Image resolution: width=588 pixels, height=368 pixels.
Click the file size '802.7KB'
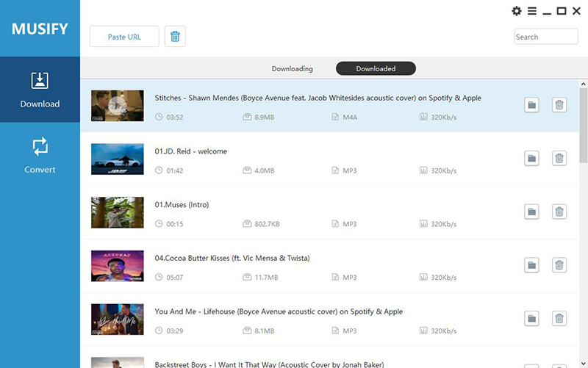pyautogui.click(x=267, y=224)
